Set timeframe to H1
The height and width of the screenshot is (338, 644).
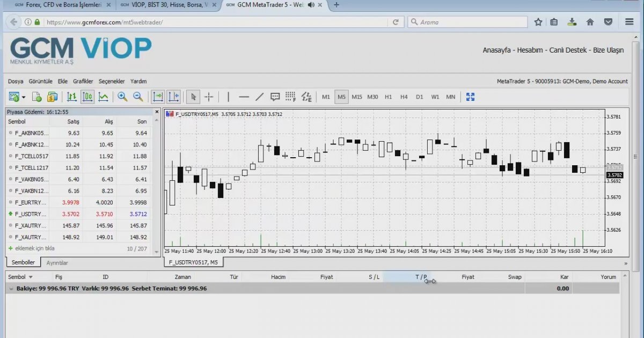click(x=389, y=97)
